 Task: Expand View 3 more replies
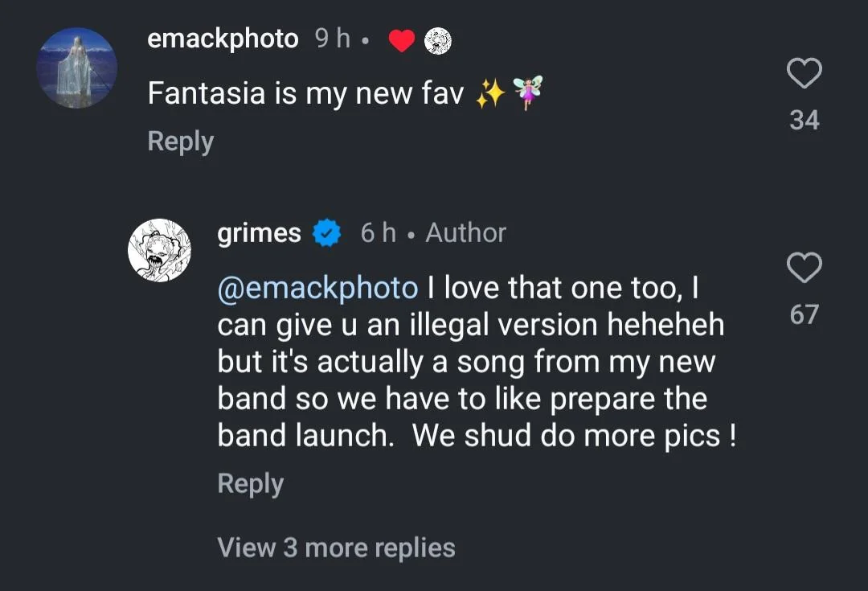(336, 548)
